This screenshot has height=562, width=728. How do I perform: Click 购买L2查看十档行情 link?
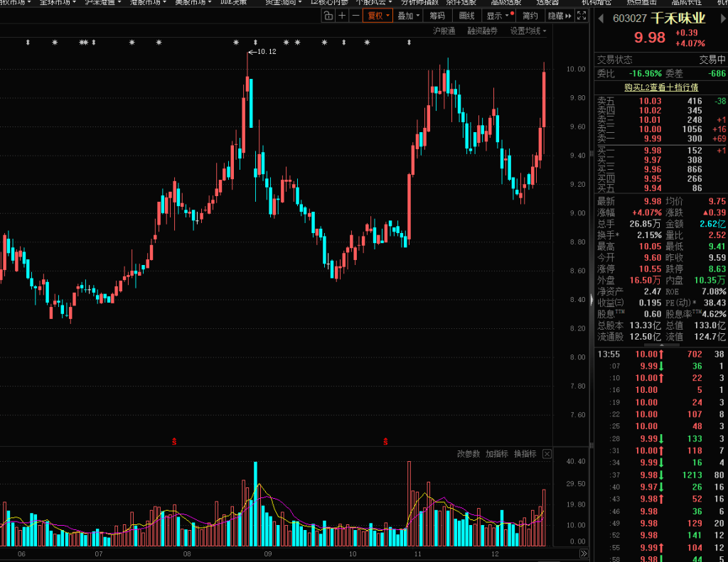(x=660, y=87)
